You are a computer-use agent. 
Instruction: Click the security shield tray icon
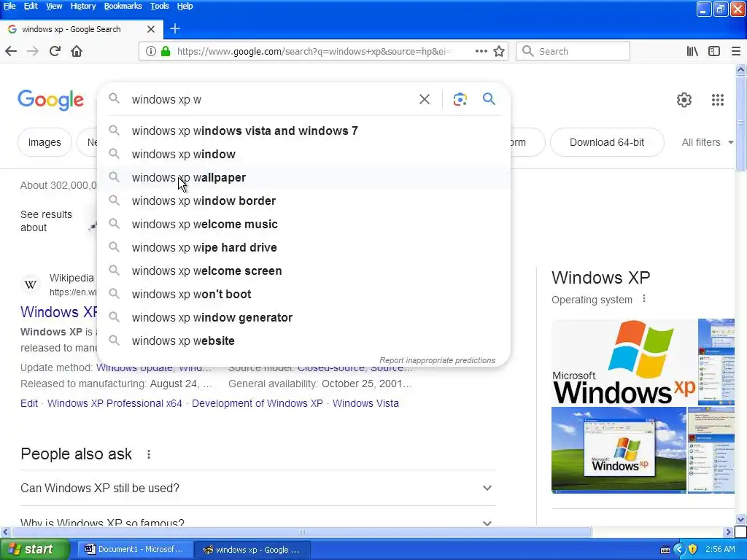click(x=693, y=549)
